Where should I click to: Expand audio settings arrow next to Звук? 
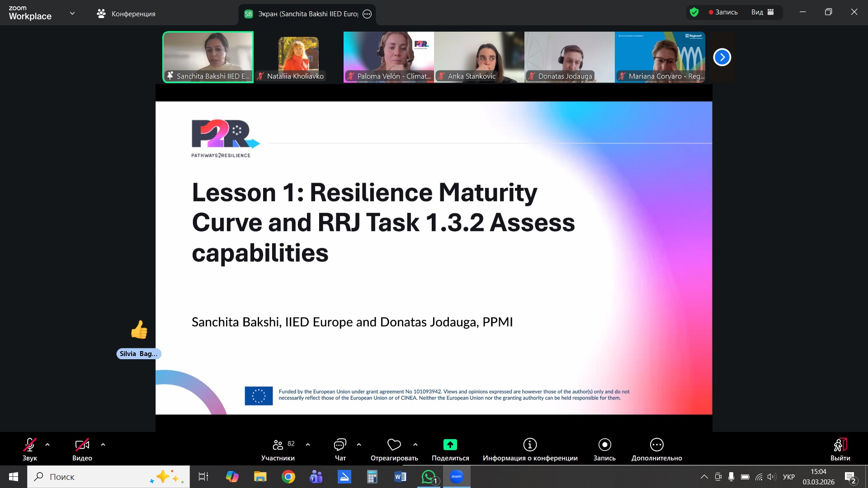[47, 445]
